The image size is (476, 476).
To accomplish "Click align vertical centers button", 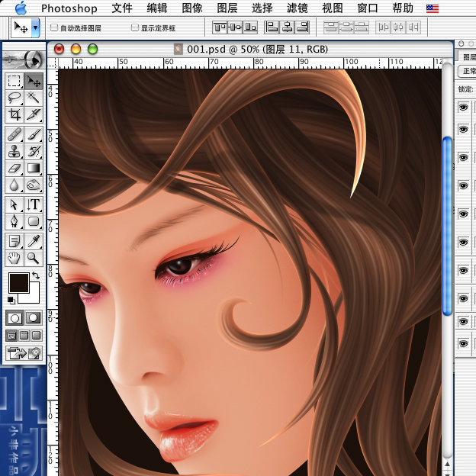I will point(235,27).
